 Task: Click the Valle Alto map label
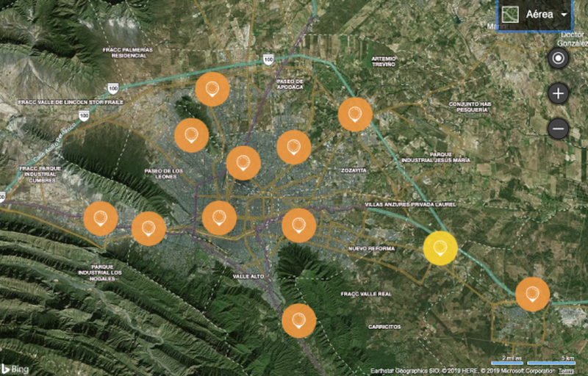click(x=247, y=276)
